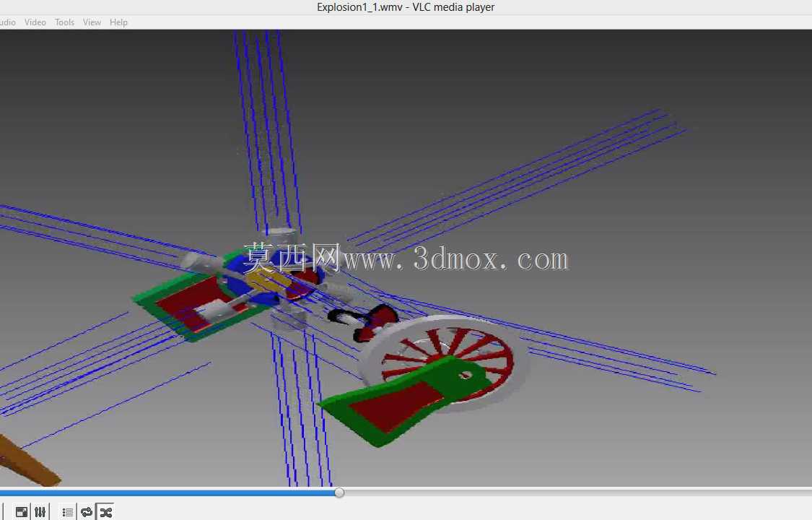Toggle fullscreen video mode
This screenshot has width=812, height=520.
coord(22,512)
